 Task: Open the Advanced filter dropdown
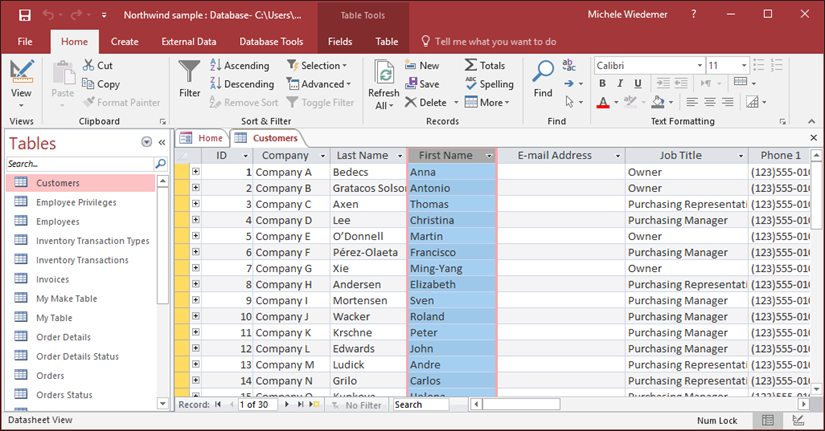319,84
